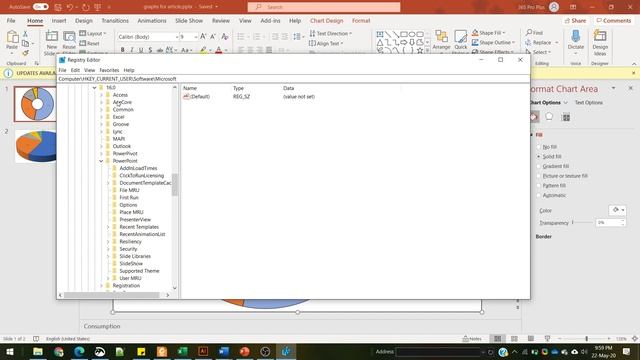Image resolution: width=640 pixels, height=360 pixels.
Task: Open Word from the Windows taskbar
Action: [224, 351]
